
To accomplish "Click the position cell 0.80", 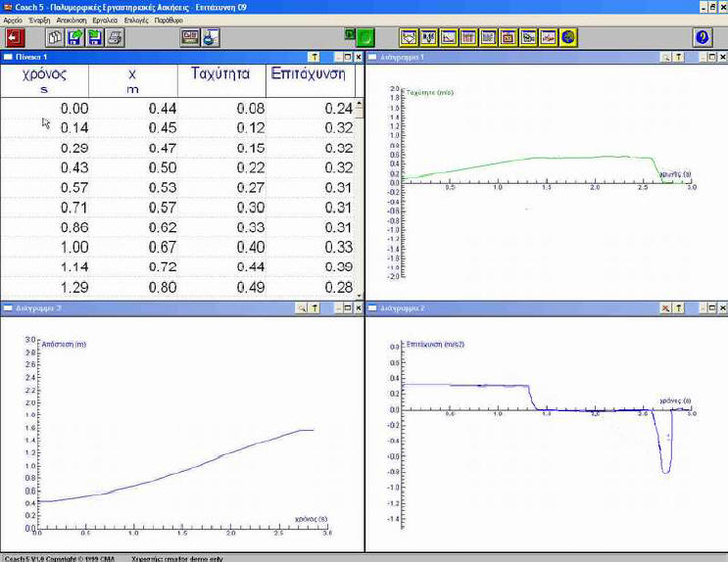I will pyautogui.click(x=163, y=287).
